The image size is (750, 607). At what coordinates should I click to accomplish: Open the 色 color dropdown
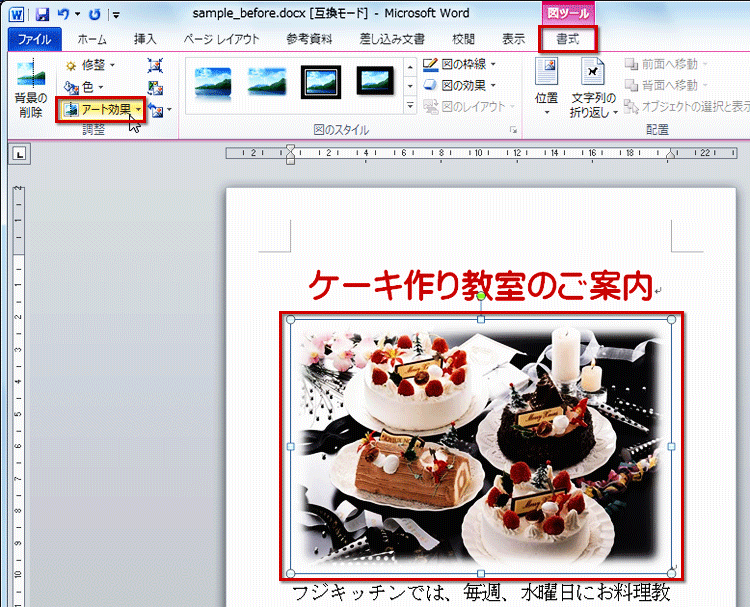(x=84, y=87)
